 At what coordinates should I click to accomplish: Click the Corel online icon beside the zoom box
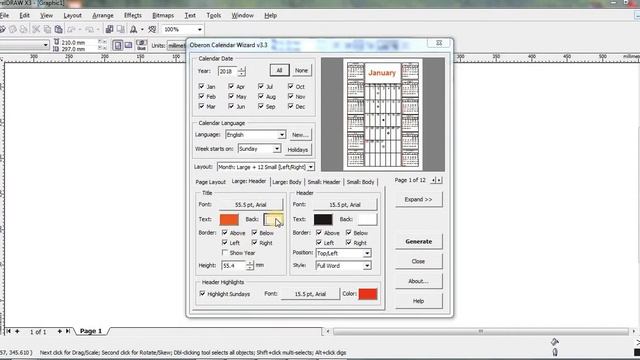(152, 29)
